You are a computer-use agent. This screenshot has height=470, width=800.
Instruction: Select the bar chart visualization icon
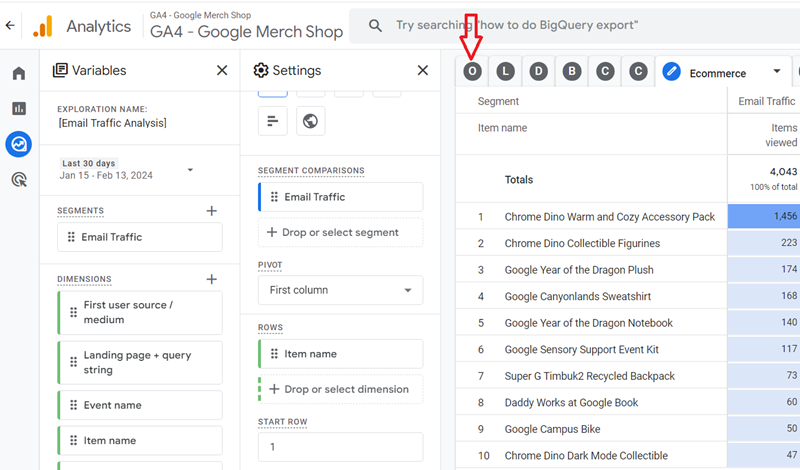(273, 121)
